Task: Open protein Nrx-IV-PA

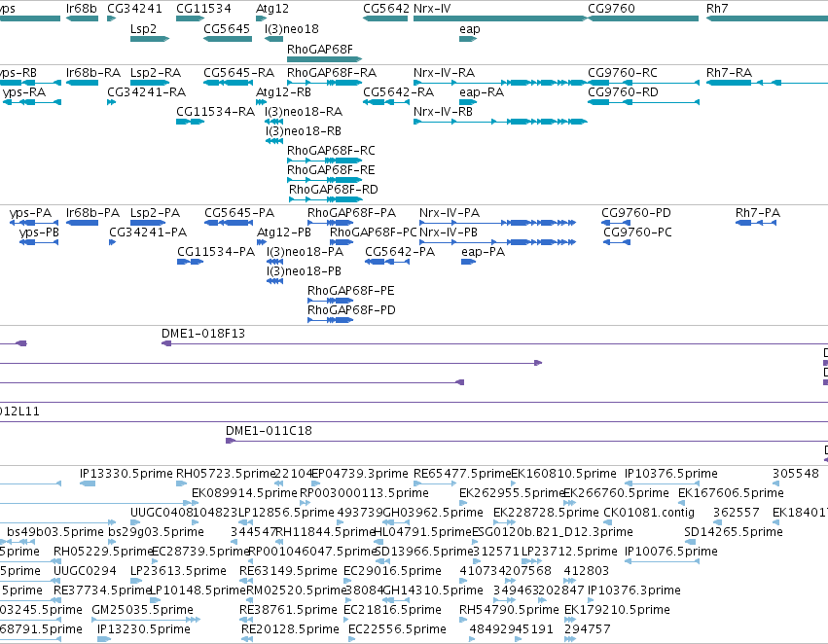Action: [x=450, y=213]
